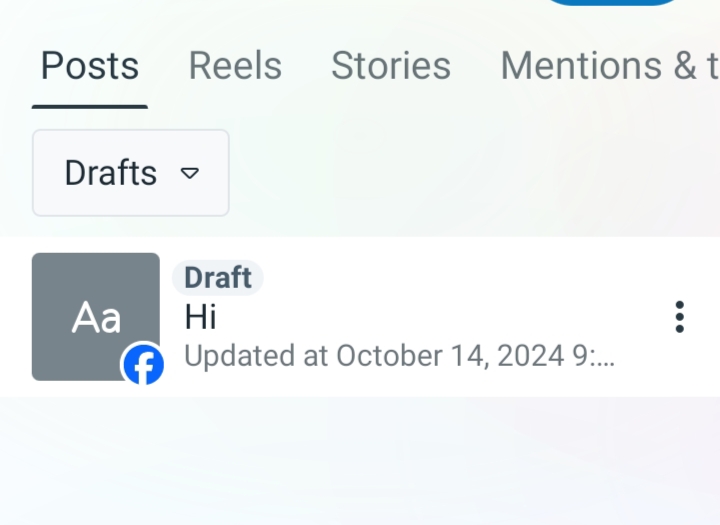This screenshot has height=525, width=720.
Task: Click the Hi post caption text
Action: point(200,317)
